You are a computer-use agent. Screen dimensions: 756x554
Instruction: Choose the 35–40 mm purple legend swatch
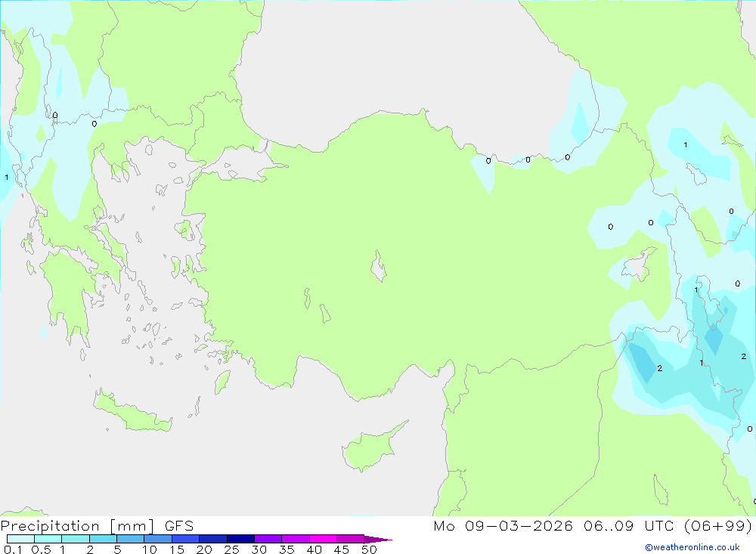point(296,539)
